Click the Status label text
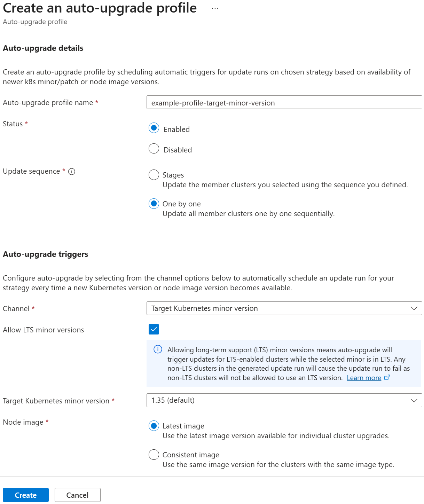This screenshot has width=424, height=504. click(x=13, y=124)
